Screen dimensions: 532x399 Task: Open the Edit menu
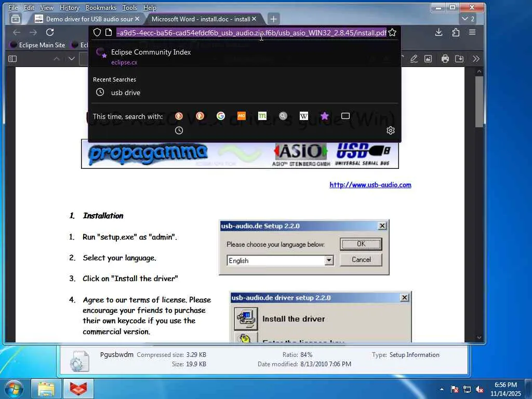(29, 7)
